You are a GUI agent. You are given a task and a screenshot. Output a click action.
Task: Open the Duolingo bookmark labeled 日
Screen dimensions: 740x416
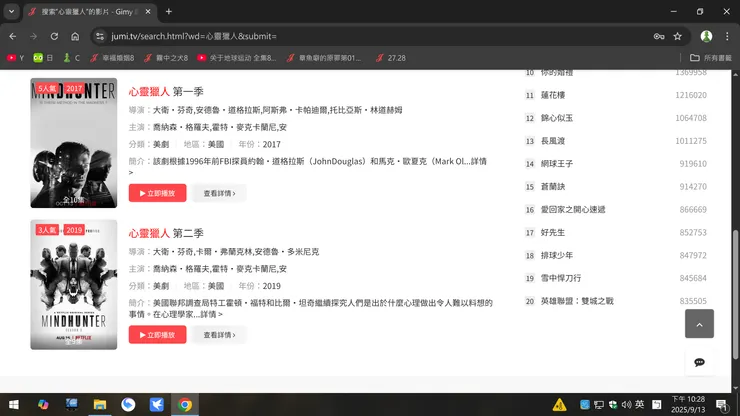point(43,58)
